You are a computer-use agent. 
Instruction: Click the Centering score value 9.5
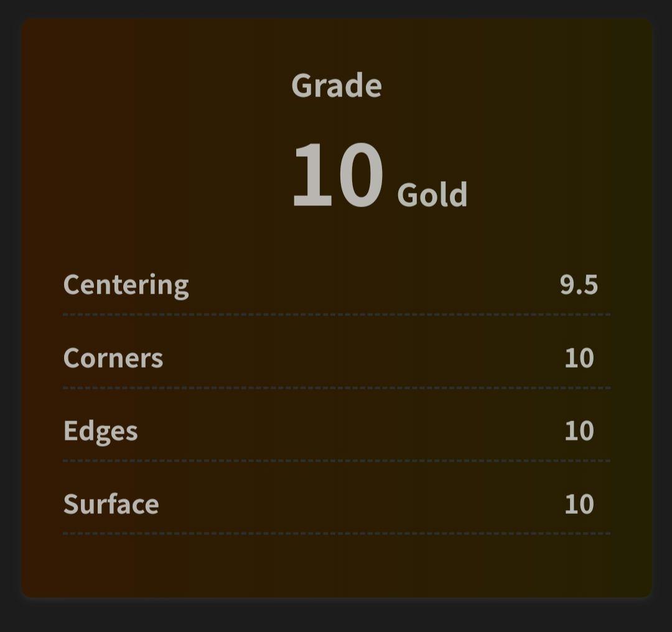(579, 285)
